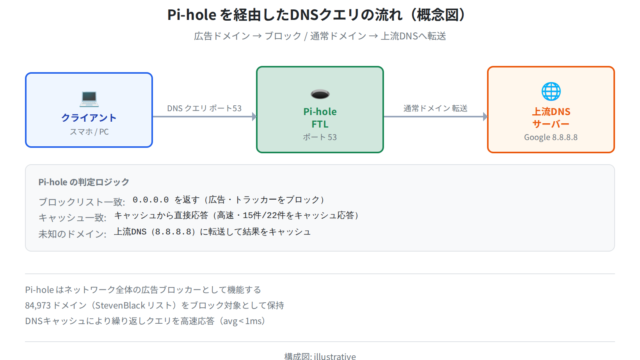Click the 通常ドメイン転送 arrow label

coord(436,108)
